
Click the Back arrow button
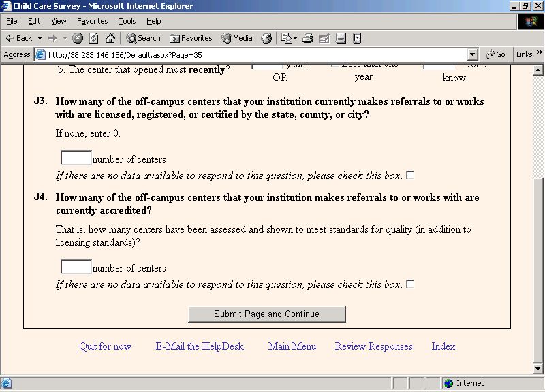point(19,38)
